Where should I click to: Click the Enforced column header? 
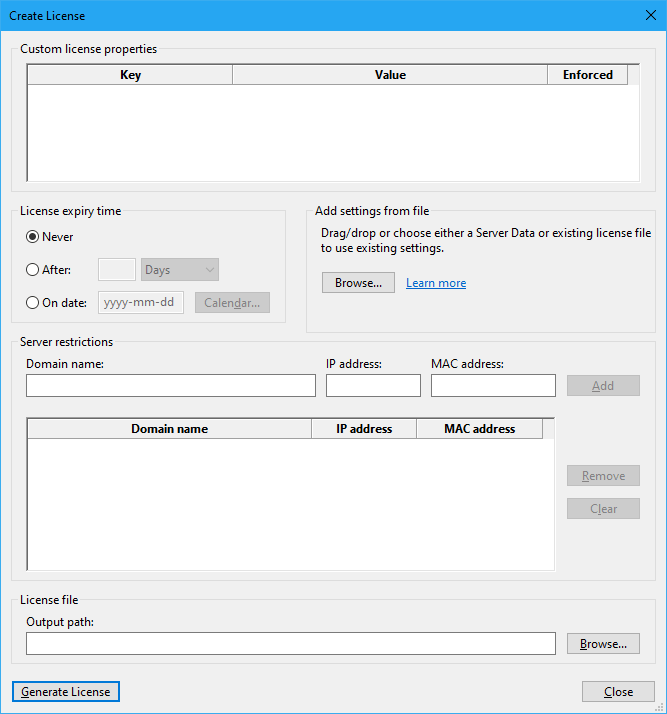click(588, 75)
